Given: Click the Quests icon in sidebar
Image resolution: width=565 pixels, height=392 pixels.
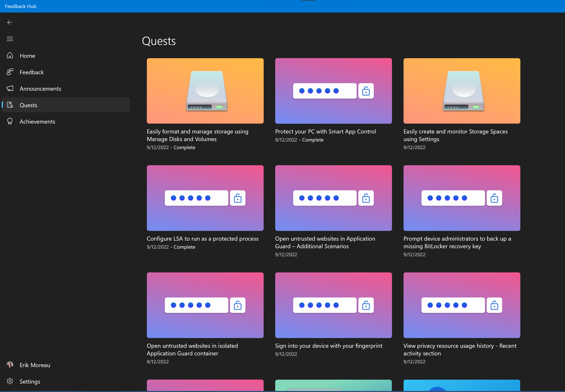Looking at the screenshot, I should [x=10, y=105].
